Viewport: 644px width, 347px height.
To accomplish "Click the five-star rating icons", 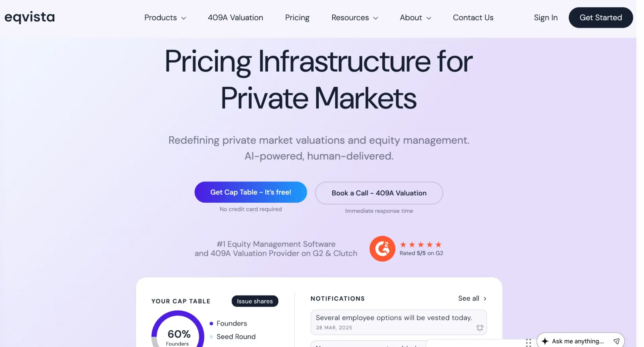I will [x=421, y=245].
